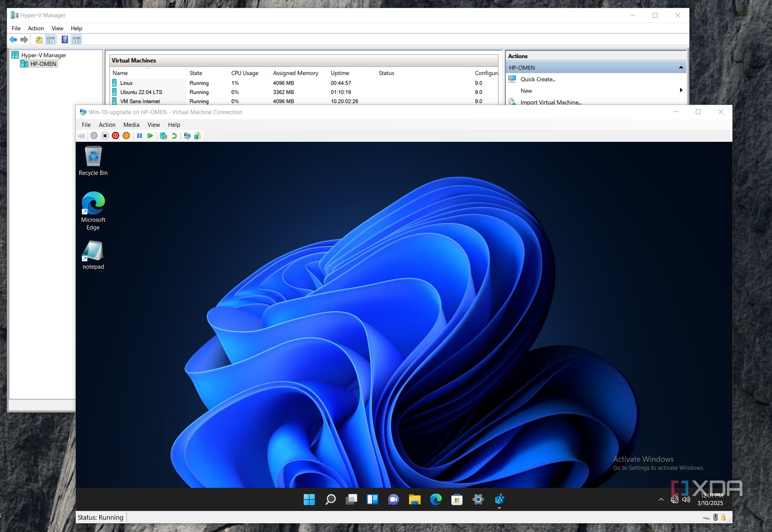
Task: Turn off the VM with the red power icon
Action: (116, 136)
